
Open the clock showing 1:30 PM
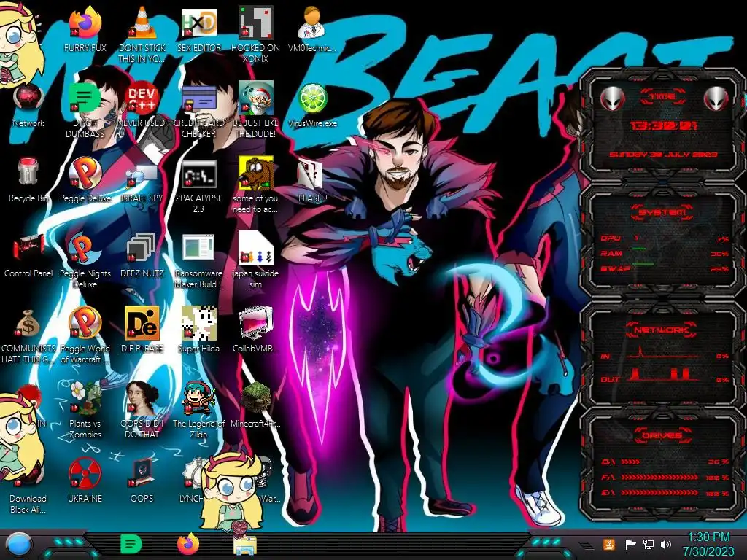click(709, 544)
